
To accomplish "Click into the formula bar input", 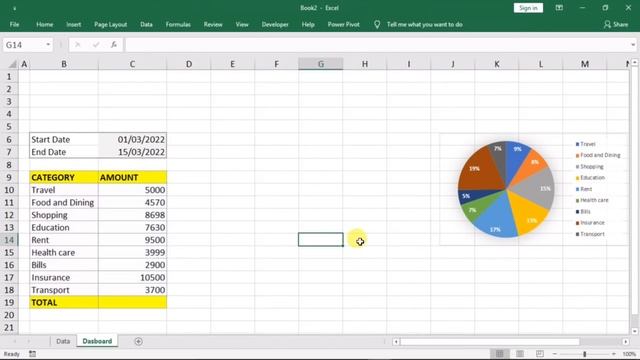I will coord(376,44).
